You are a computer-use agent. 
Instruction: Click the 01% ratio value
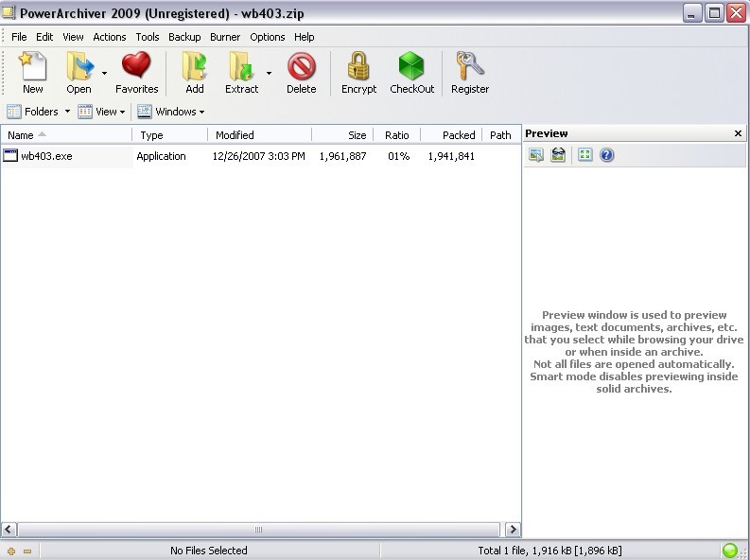(398, 156)
